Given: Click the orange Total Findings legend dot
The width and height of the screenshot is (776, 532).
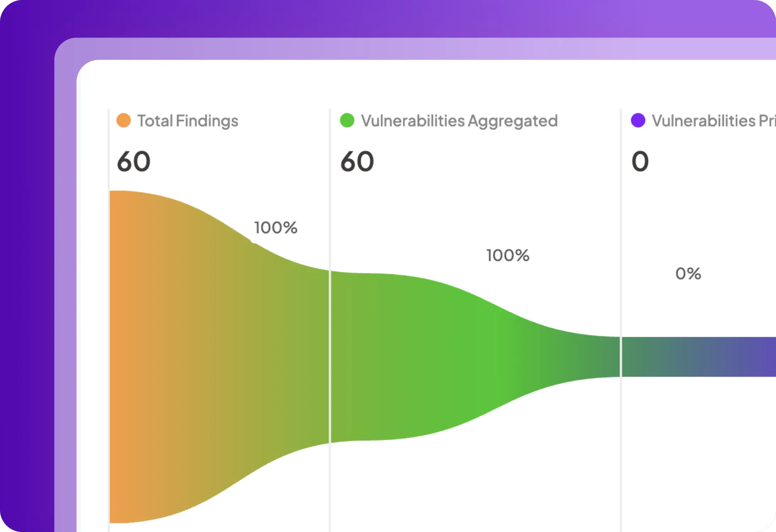Looking at the screenshot, I should tap(123, 121).
